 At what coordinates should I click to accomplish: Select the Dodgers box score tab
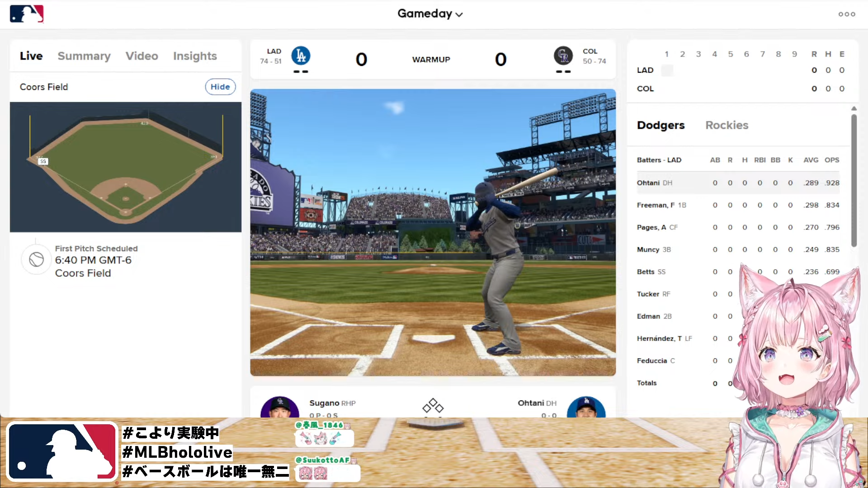click(x=660, y=125)
